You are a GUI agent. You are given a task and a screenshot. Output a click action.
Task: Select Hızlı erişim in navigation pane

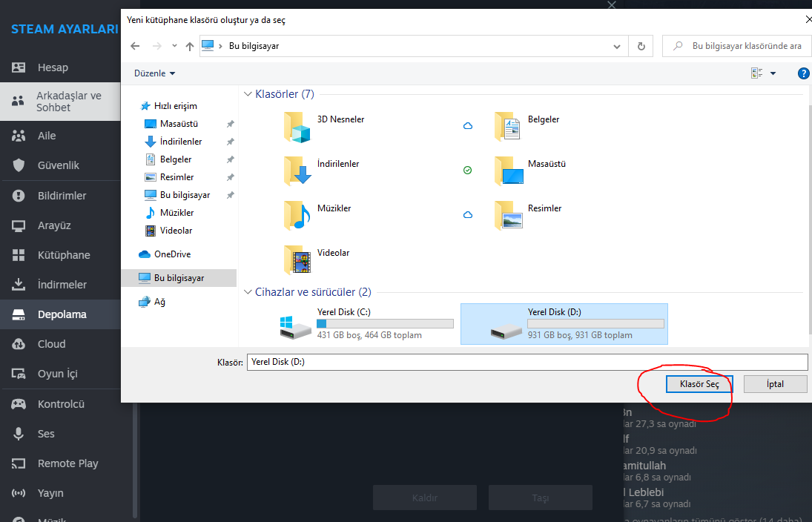click(x=176, y=106)
